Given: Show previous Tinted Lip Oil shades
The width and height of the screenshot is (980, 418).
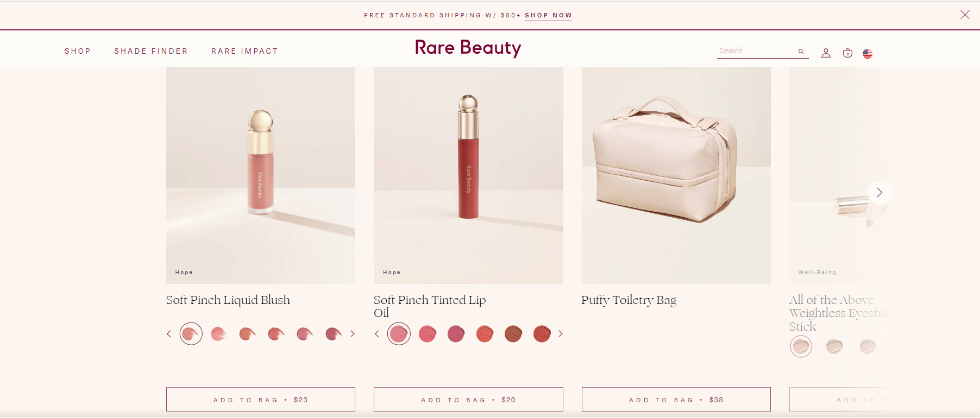Looking at the screenshot, I should [377, 334].
